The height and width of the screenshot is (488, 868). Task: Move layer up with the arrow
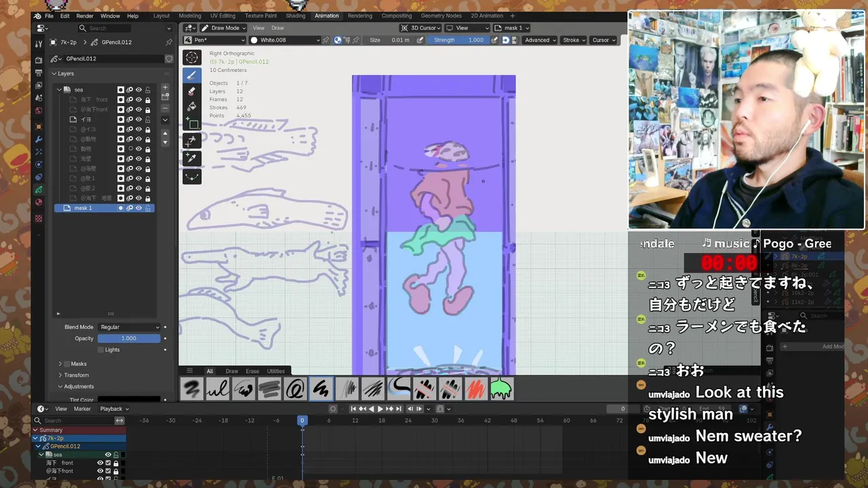[165, 134]
